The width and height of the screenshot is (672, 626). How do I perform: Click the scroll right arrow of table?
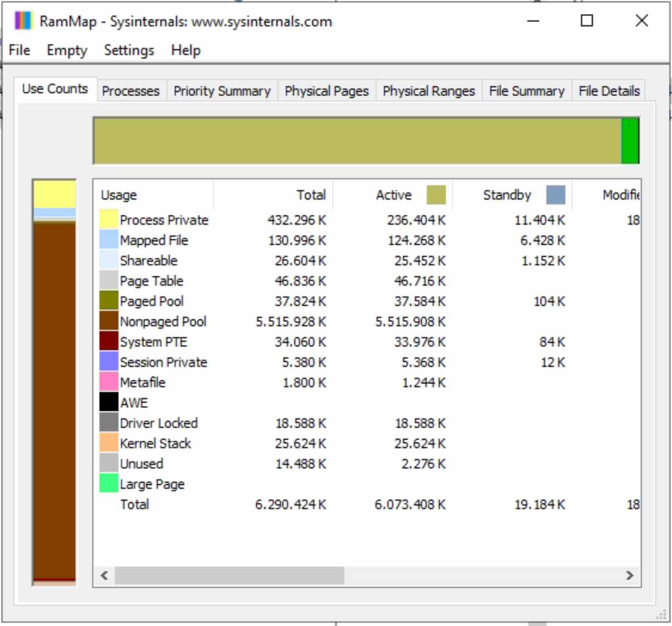pyautogui.click(x=630, y=576)
